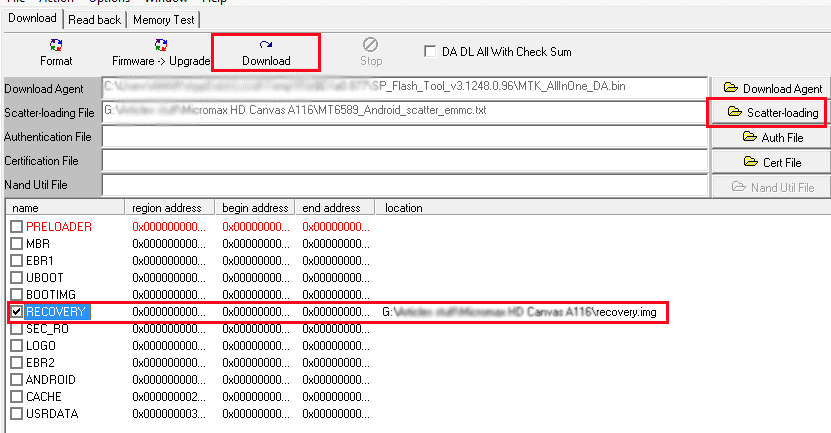Click the Nand Util File button

click(x=771, y=187)
